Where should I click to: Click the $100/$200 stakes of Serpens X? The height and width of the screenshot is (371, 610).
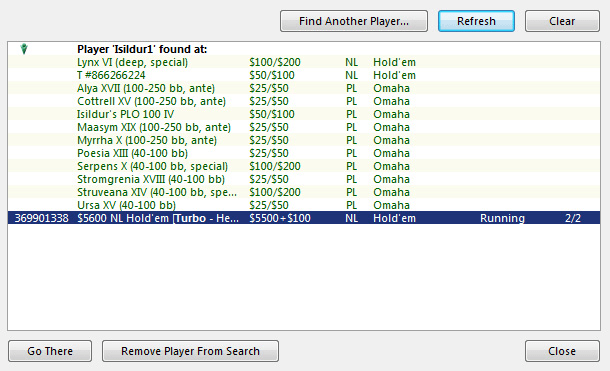click(275, 166)
